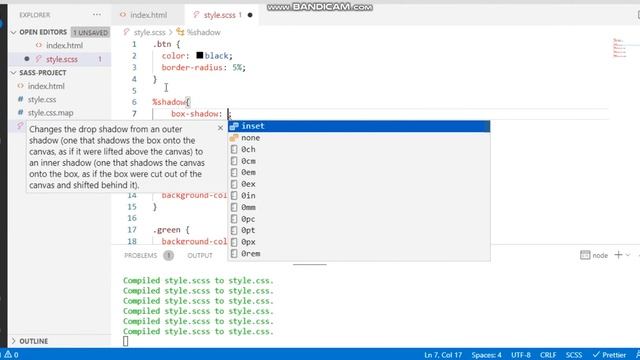
Task: Close the suggestion documentation popup
Action: click(220, 128)
